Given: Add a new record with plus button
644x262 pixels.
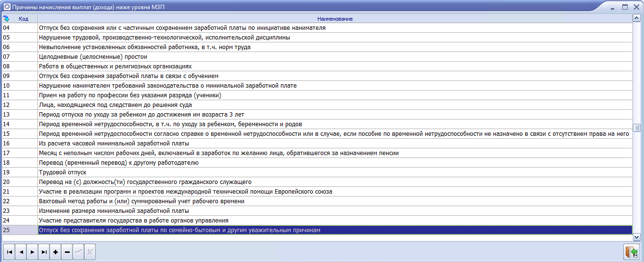Looking at the screenshot, I should pyautogui.click(x=55, y=252).
